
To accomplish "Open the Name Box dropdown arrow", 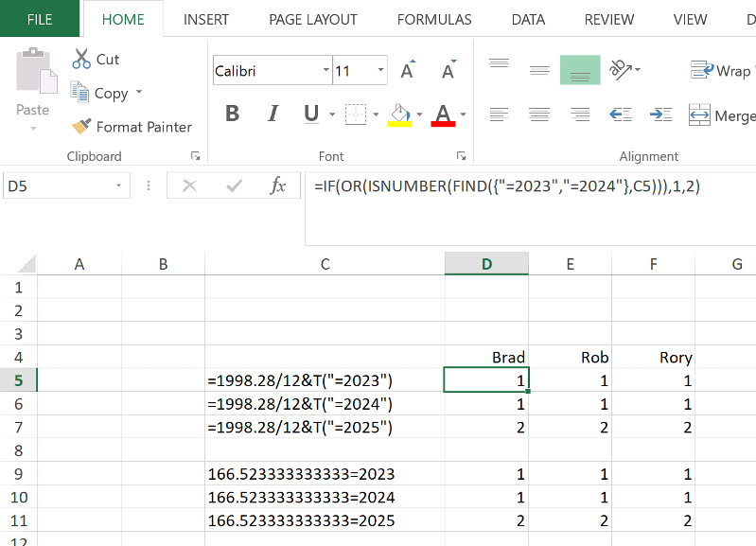I will [119, 186].
